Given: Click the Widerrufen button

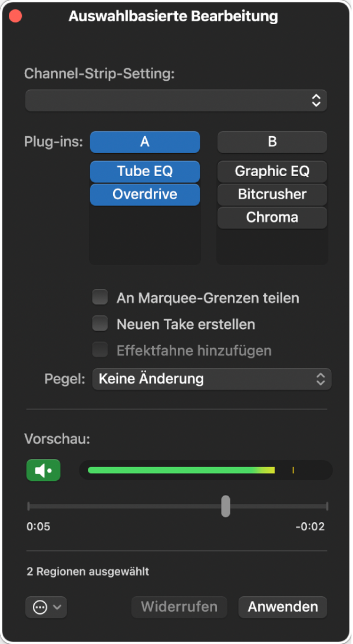Looking at the screenshot, I should [179, 607].
